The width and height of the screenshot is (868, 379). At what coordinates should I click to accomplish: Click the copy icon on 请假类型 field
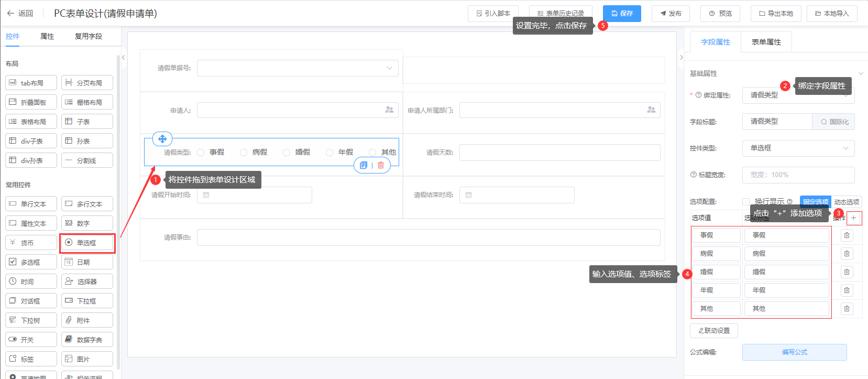(x=364, y=165)
